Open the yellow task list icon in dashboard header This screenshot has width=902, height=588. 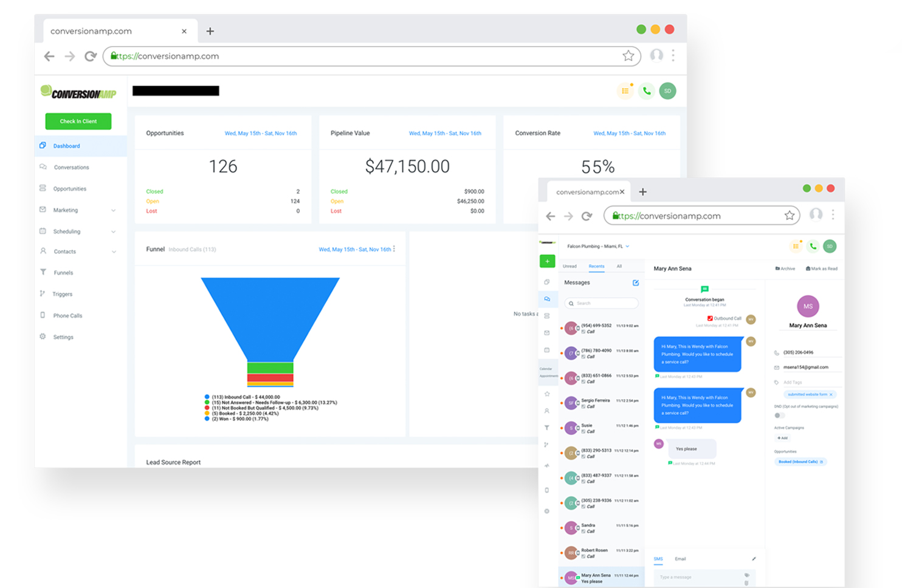[x=625, y=91]
